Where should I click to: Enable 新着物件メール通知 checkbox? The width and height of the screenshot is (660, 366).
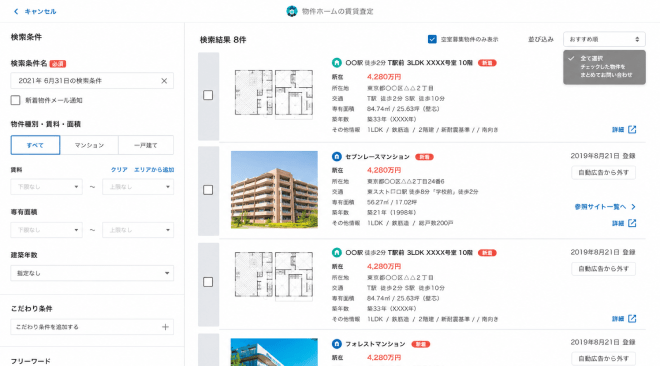[16, 100]
